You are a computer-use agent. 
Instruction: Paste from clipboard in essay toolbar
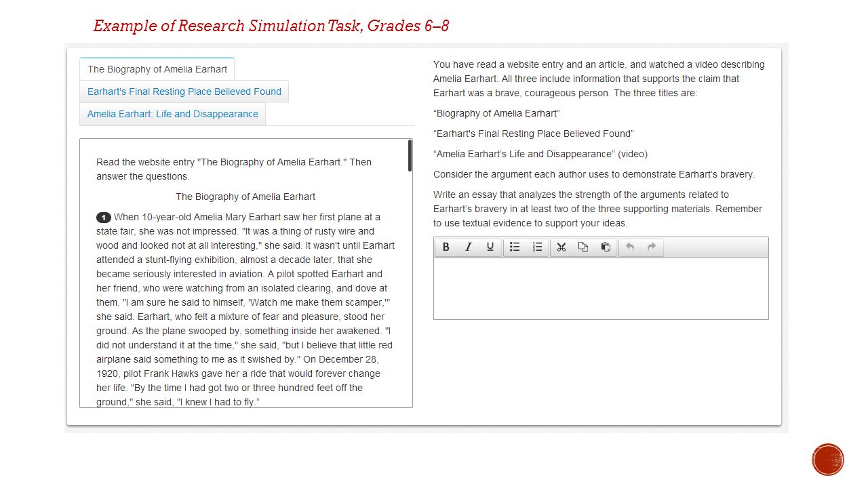point(606,247)
